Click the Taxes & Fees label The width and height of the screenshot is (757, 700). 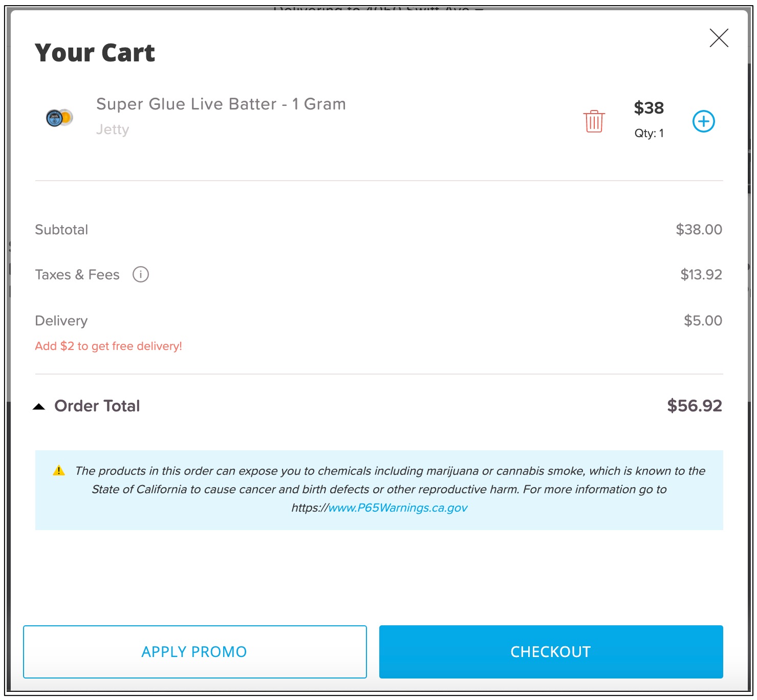[77, 275]
